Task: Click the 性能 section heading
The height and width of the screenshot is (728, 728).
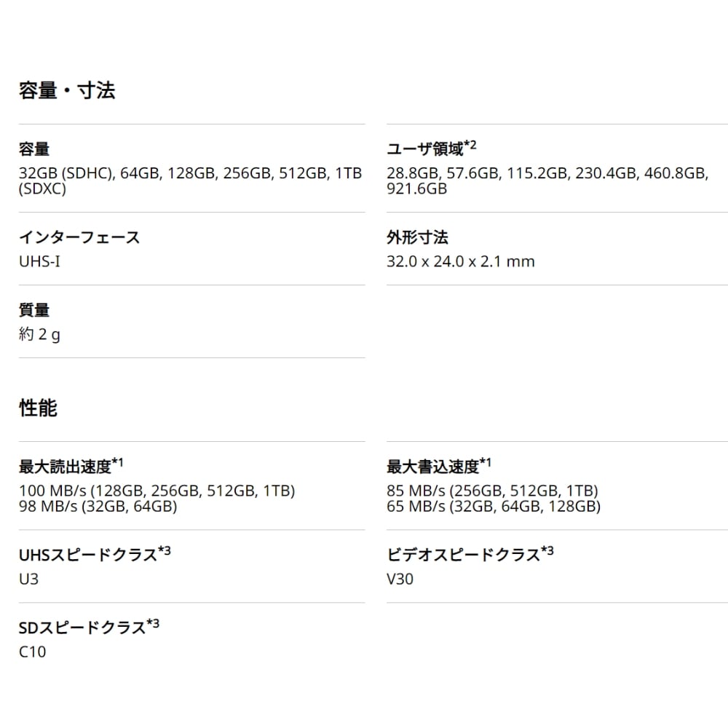Action: coord(38,408)
